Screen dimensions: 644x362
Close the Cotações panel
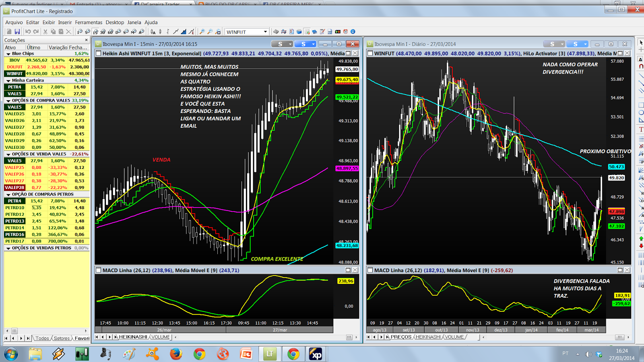pos(86,40)
